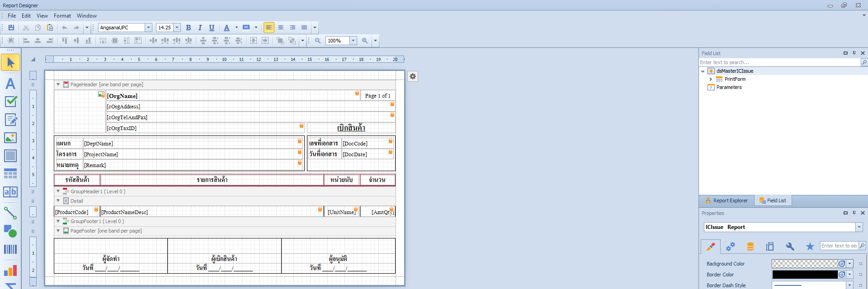Image resolution: width=868 pixels, height=289 pixels.
Task: Open the Behavior properties tab with gears
Action: point(731,247)
